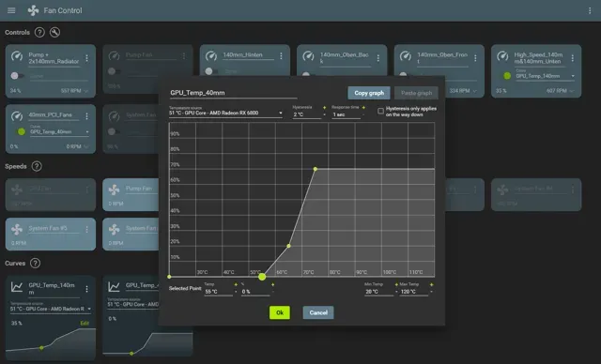
Task: Click Paste graph button
Action: point(416,93)
